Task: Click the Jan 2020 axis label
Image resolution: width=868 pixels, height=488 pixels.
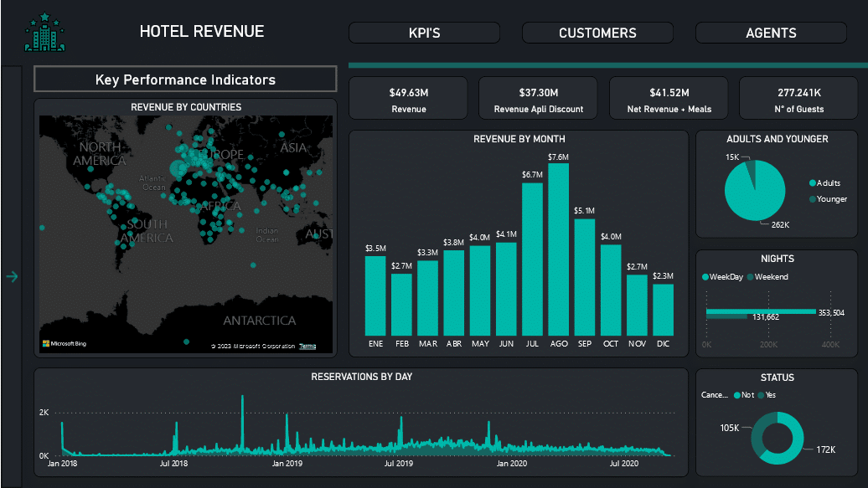Action: pyautogui.click(x=511, y=464)
